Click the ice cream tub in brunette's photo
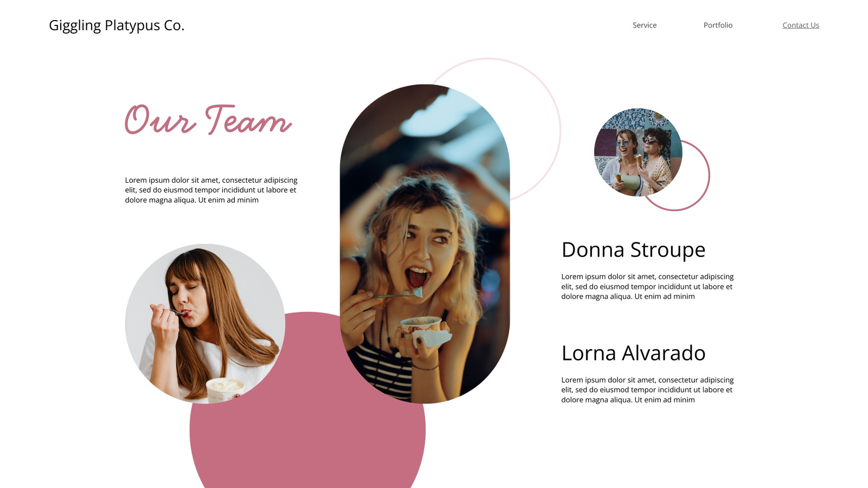Image resolution: width=868 pixels, height=488 pixels. 226,389
